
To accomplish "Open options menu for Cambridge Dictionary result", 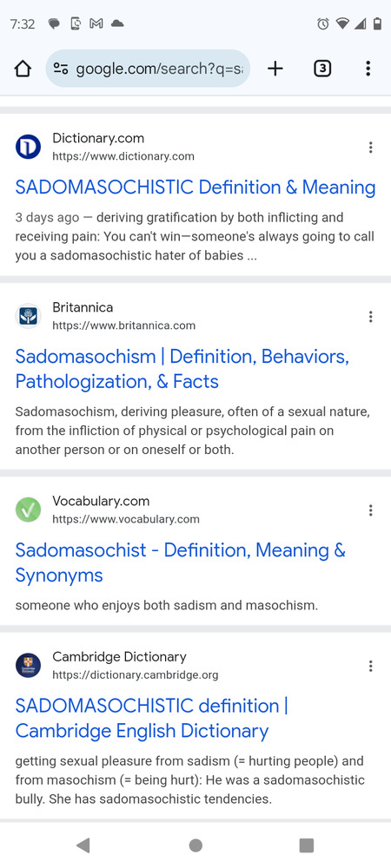I will tap(370, 666).
